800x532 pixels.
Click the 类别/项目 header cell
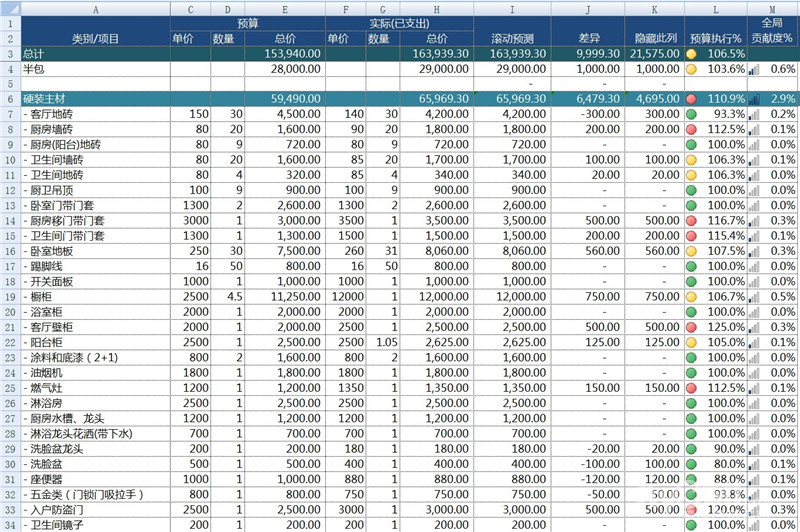(x=95, y=38)
